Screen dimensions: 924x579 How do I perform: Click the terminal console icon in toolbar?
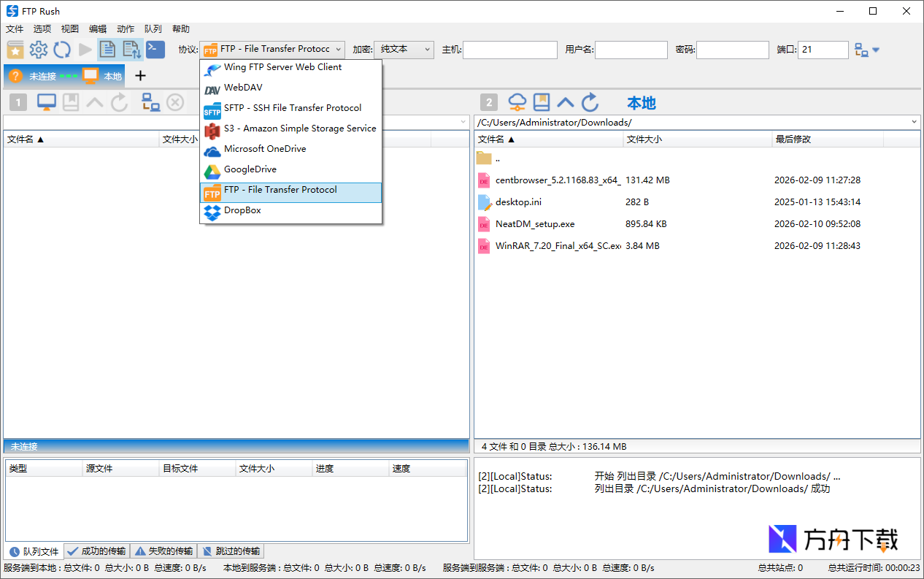[x=155, y=50]
